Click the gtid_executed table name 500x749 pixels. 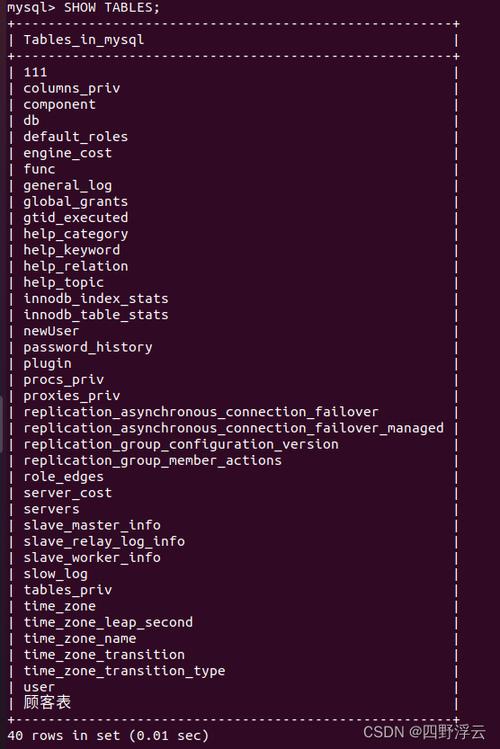[75, 218]
